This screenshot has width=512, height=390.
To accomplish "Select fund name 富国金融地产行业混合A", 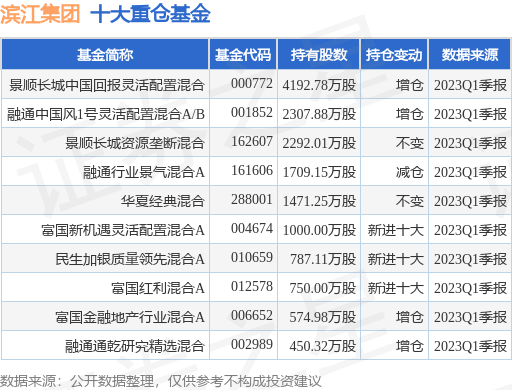I will click(130, 317).
